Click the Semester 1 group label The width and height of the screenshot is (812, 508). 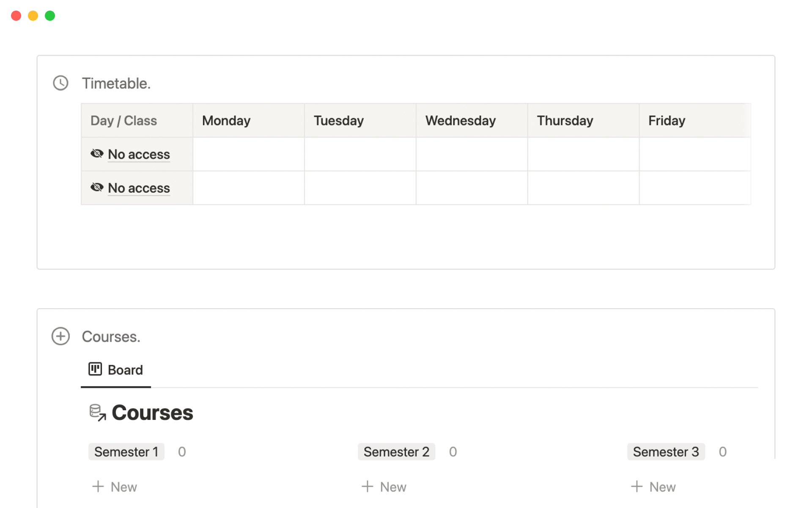tap(126, 452)
